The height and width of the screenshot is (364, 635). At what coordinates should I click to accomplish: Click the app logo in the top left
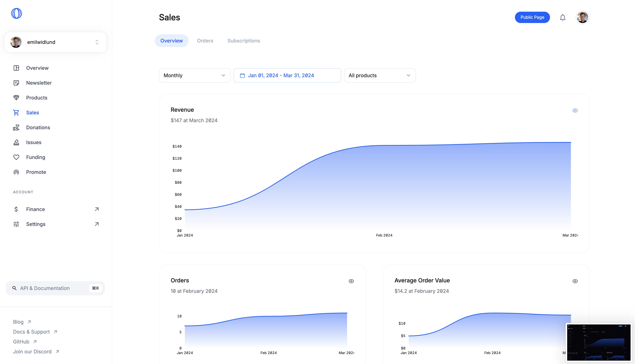tap(16, 13)
